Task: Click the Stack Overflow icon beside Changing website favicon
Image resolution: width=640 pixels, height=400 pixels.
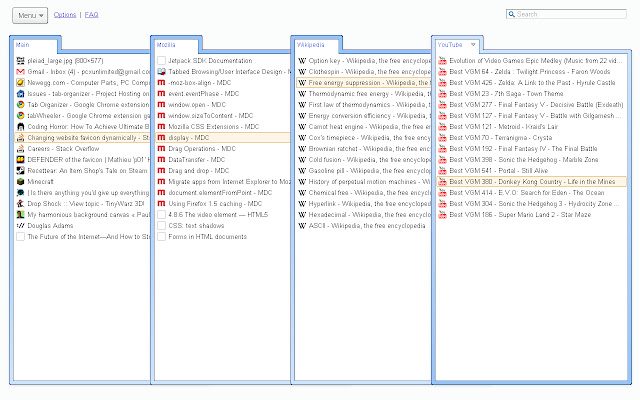Action: [x=20, y=138]
